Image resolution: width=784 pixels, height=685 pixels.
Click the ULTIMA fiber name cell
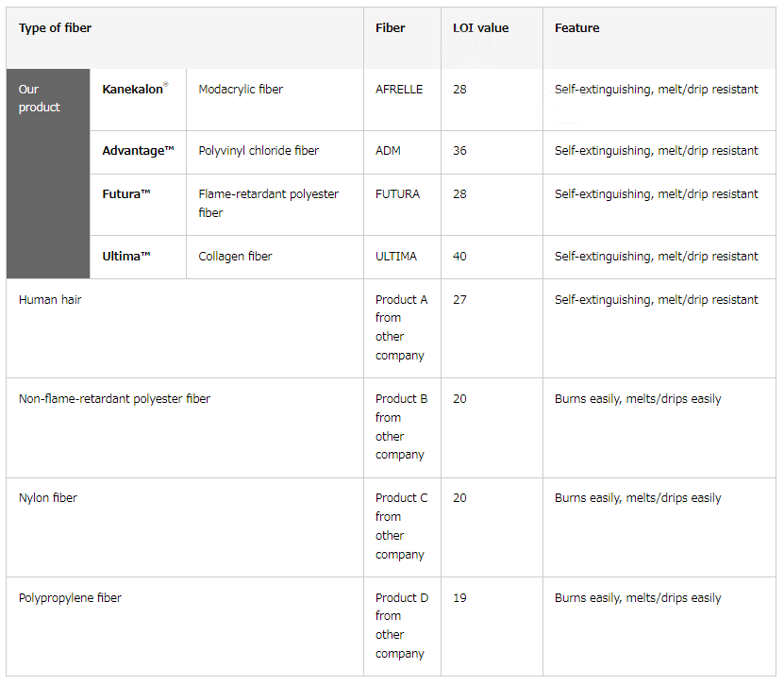click(x=402, y=257)
